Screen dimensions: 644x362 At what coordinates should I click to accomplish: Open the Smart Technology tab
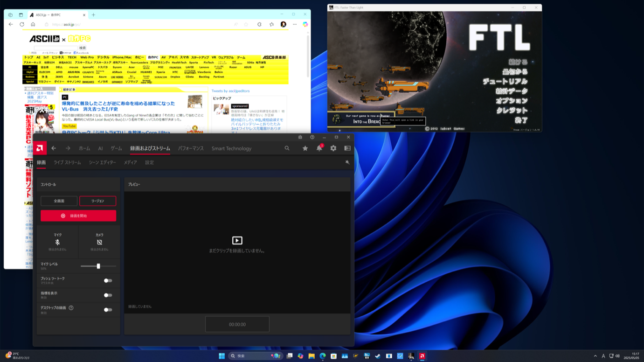tap(231, 148)
